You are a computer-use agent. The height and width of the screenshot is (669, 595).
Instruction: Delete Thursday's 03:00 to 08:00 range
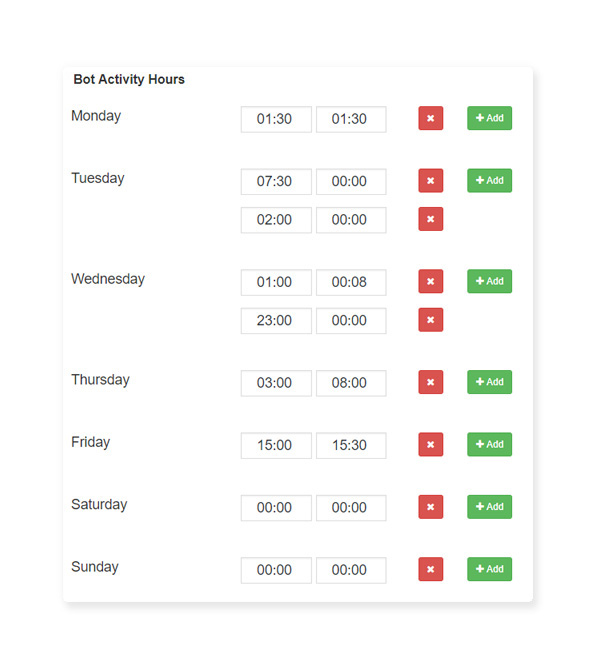point(430,382)
